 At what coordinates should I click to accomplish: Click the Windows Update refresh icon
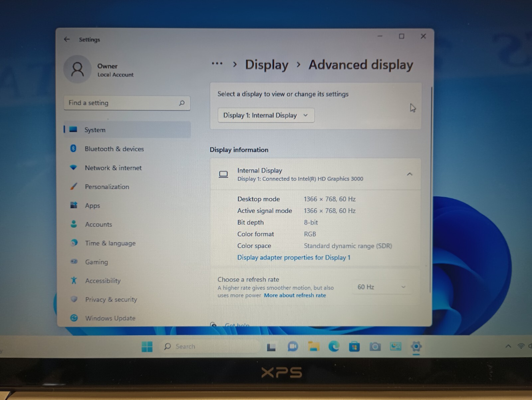[74, 318]
